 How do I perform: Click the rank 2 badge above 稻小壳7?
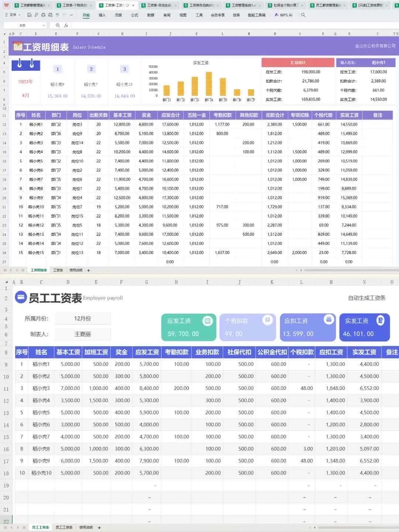tap(91, 69)
